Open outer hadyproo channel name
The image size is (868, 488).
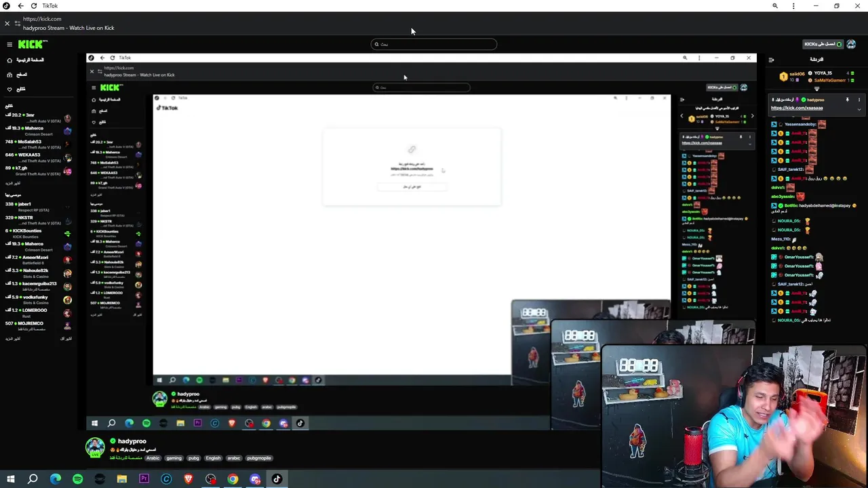click(132, 441)
